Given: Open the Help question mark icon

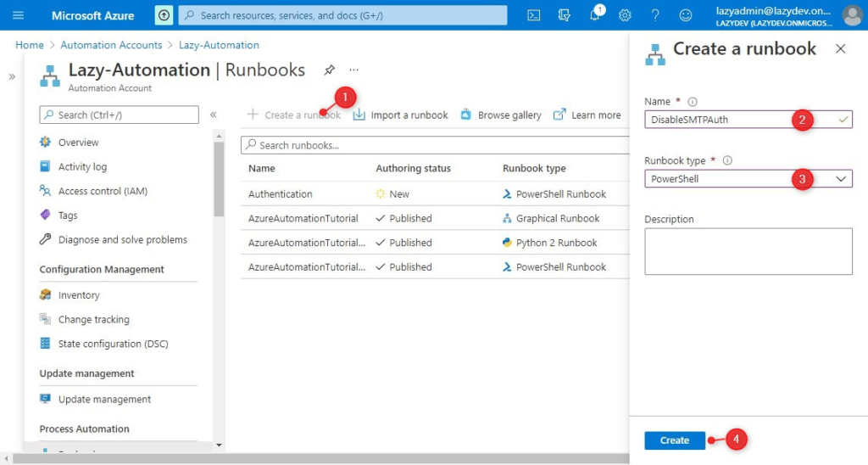Looking at the screenshot, I should [x=655, y=15].
